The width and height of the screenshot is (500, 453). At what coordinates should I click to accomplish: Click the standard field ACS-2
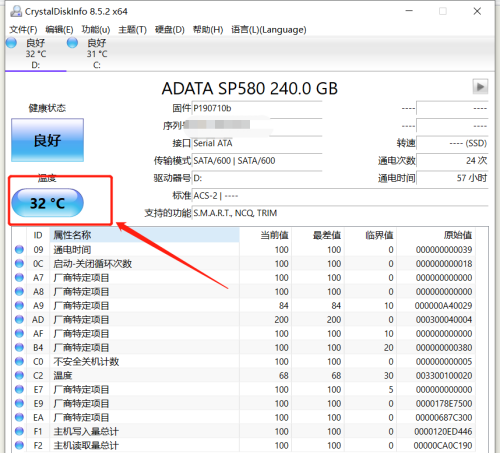(340, 196)
